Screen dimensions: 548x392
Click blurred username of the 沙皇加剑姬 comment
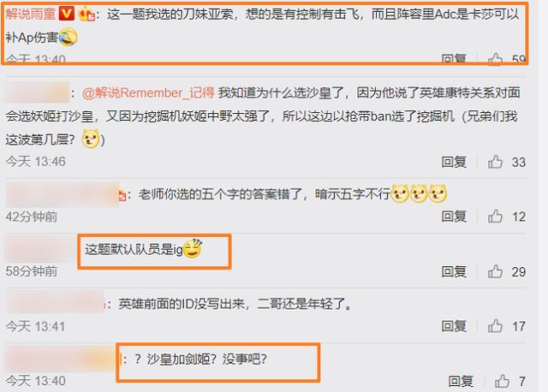tap(61, 359)
